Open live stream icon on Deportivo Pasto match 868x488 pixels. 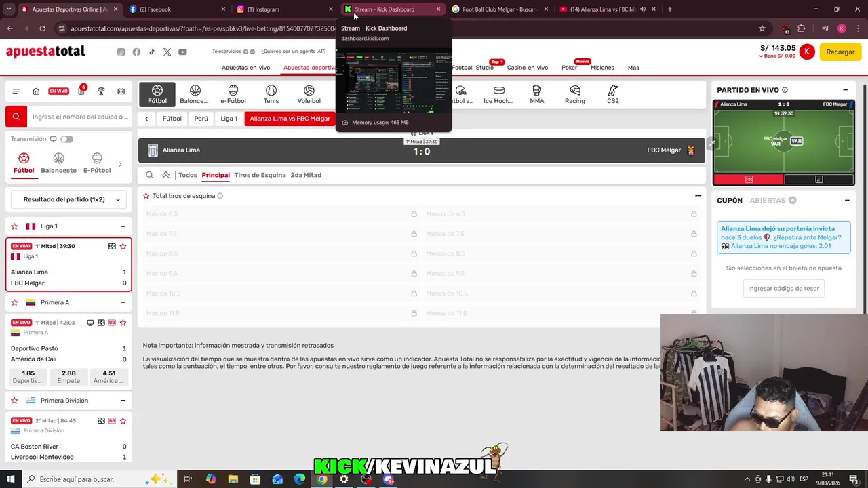90,323
